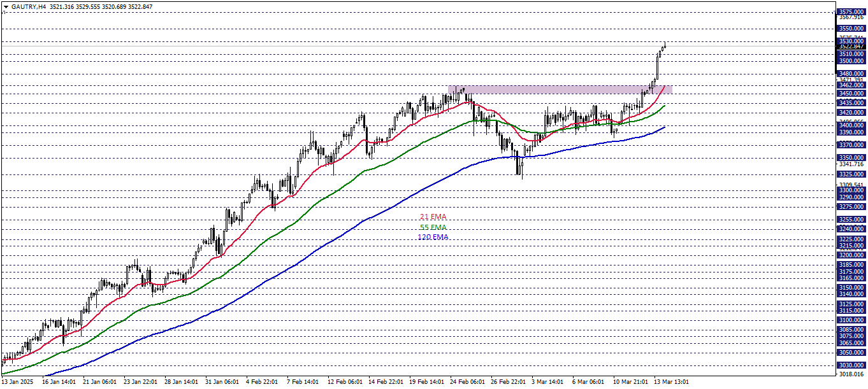Click the red "21 EMA" label
Viewport: 868px width, 389px height.
coord(433,217)
